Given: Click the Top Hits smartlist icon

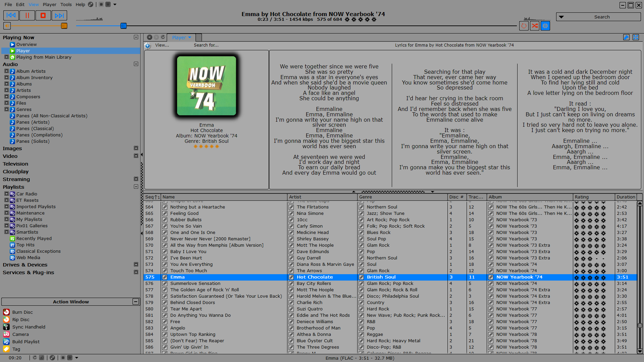Looking at the screenshot, I should [12, 245].
